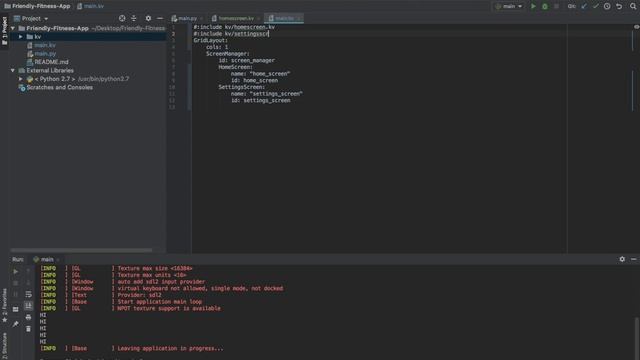The image size is (640, 360).
Task: Click the stop square in Run panel
Action: pyautogui.click(x=16, y=283)
